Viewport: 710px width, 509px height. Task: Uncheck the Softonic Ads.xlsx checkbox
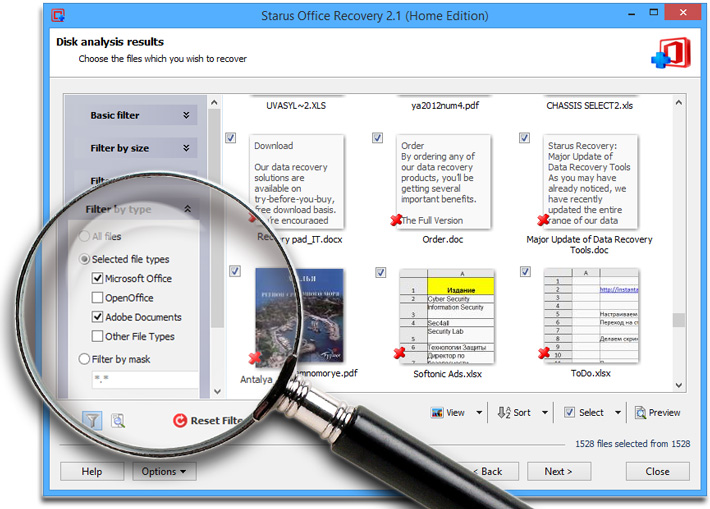point(381,272)
